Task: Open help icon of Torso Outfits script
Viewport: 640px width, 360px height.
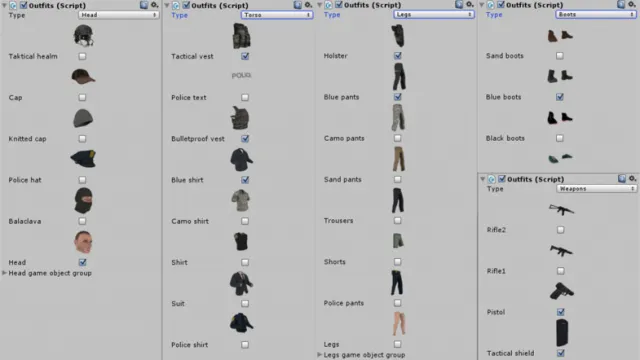Action: click(298, 5)
